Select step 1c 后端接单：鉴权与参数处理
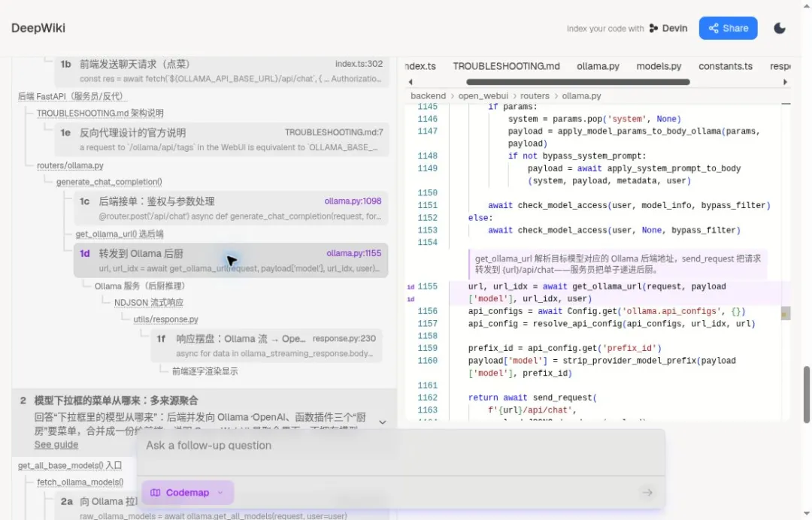Viewport: 812px width, 520px height. click(231, 208)
